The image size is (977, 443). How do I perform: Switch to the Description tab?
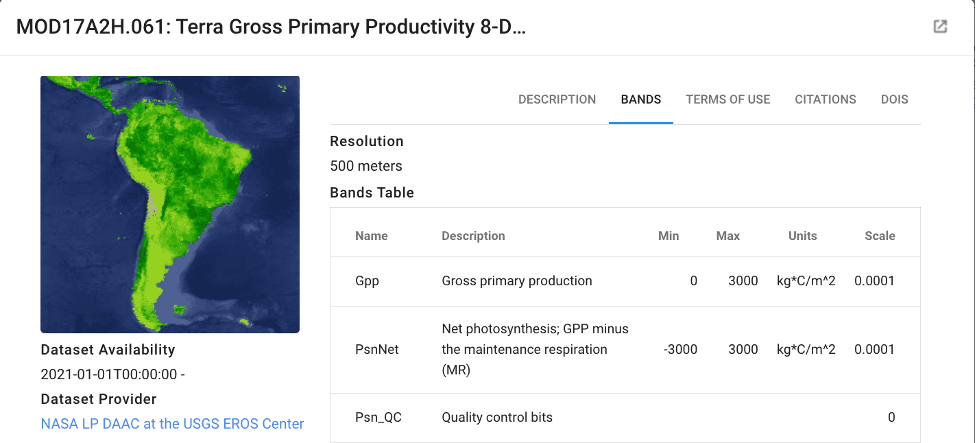557,100
